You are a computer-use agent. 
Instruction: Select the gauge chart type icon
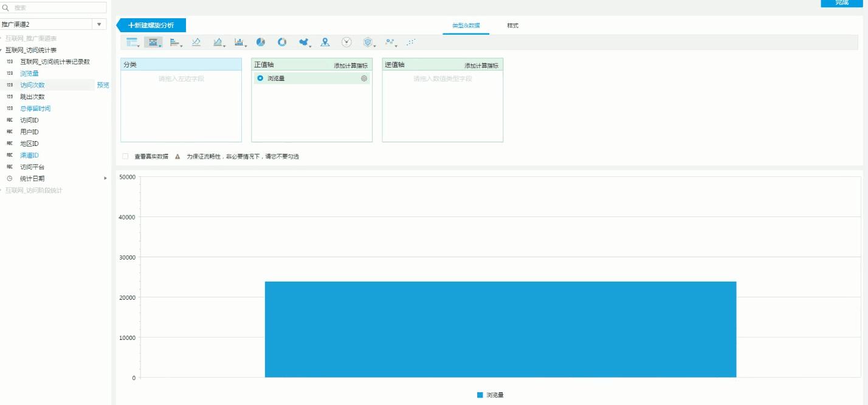pos(346,42)
